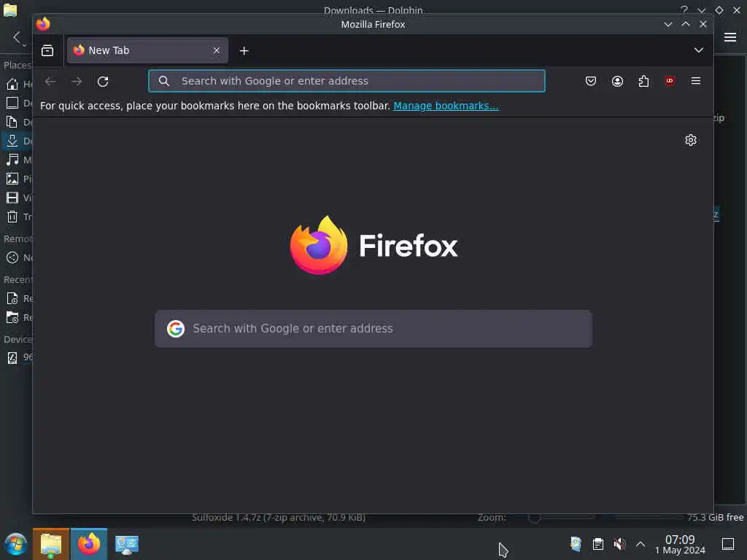This screenshot has width=747, height=560.
Task: Expand hidden system tray icons arrow
Action: coord(640,544)
